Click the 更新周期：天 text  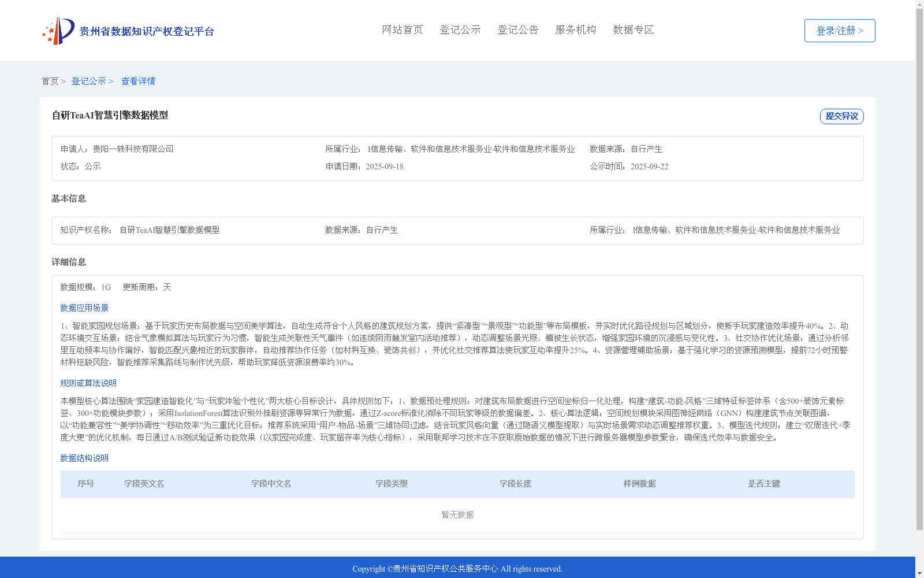tap(147, 287)
